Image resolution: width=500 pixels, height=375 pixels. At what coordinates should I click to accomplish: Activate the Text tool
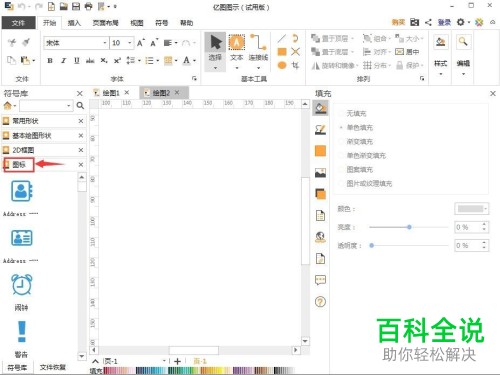pyautogui.click(x=236, y=52)
